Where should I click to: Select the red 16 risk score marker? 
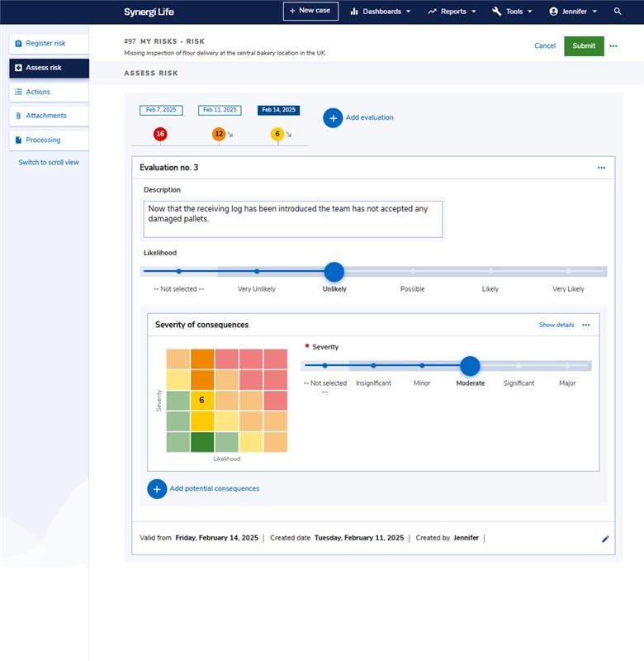pyautogui.click(x=160, y=134)
